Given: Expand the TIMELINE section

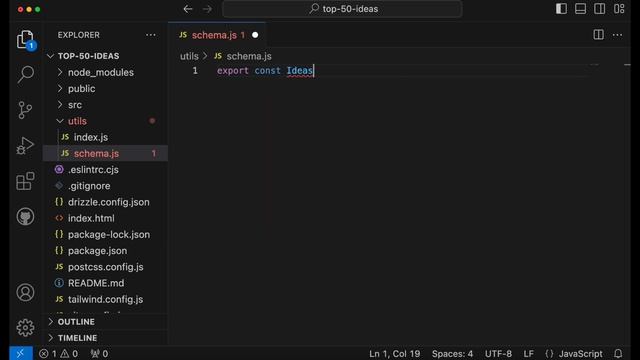Looking at the screenshot, I should 51,338.
